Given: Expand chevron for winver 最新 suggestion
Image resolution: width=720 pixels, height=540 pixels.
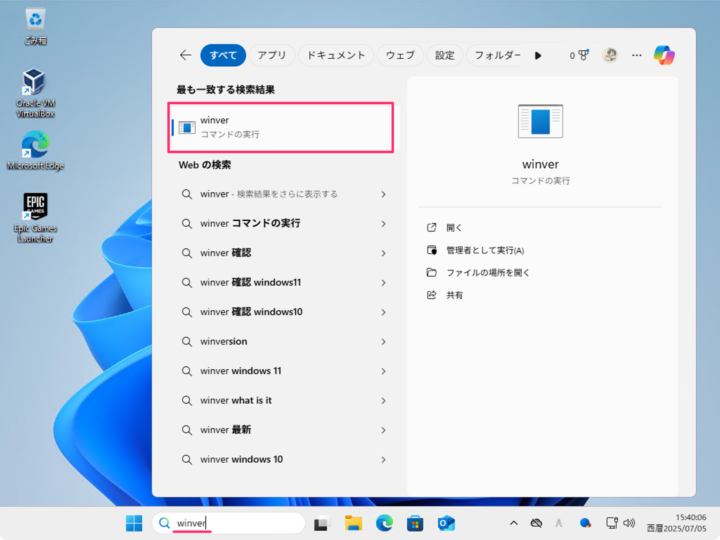Looking at the screenshot, I should tap(383, 430).
